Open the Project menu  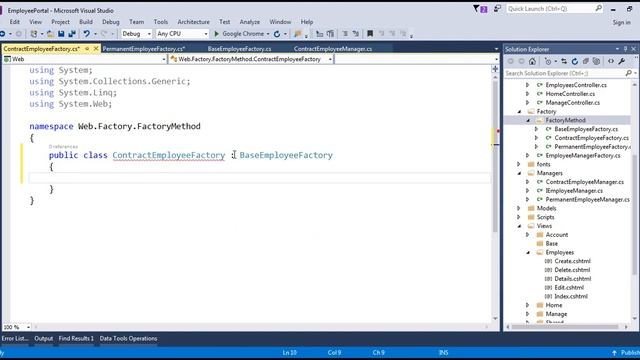pos(60,22)
